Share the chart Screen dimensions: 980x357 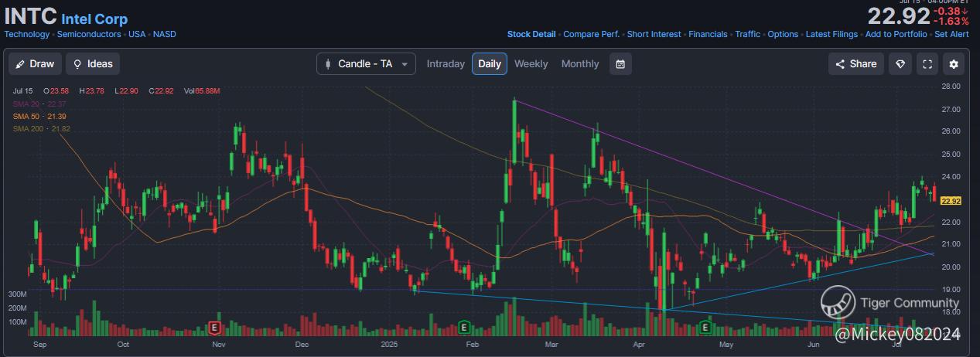click(x=856, y=64)
